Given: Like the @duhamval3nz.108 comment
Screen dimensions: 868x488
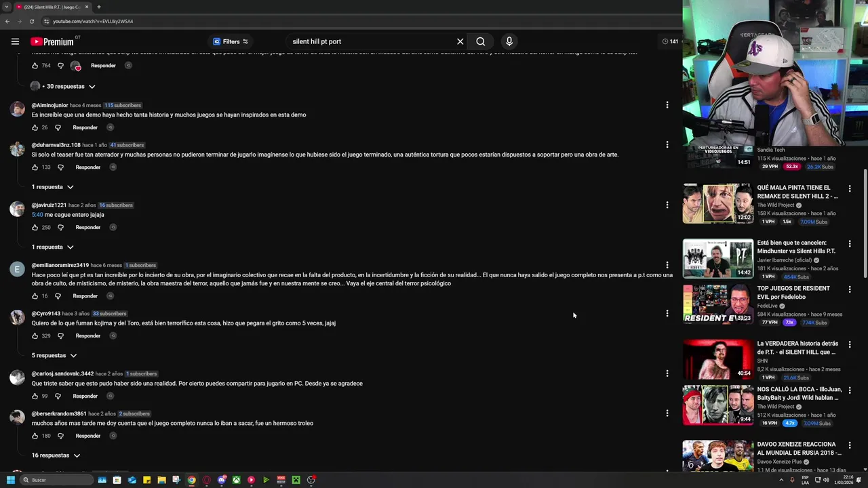Looking at the screenshot, I should coord(35,167).
